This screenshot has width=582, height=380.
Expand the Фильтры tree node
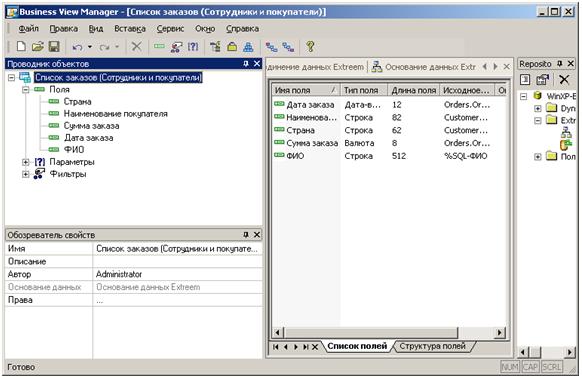point(25,174)
